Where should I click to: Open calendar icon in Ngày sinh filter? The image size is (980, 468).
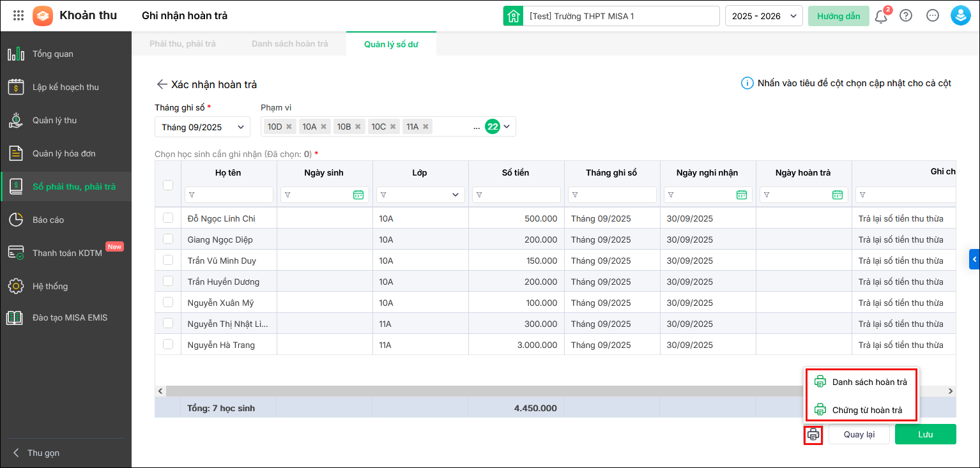(x=358, y=195)
